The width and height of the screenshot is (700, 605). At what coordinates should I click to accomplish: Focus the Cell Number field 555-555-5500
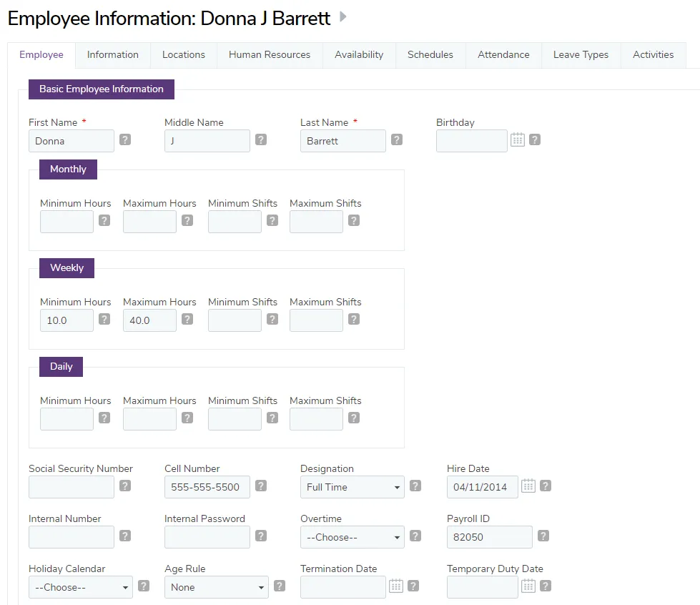point(207,487)
